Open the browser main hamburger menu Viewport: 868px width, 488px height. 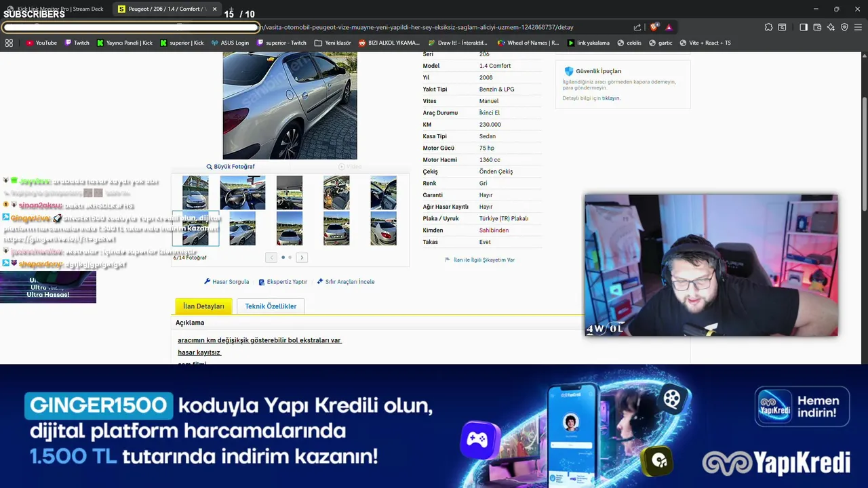click(858, 27)
